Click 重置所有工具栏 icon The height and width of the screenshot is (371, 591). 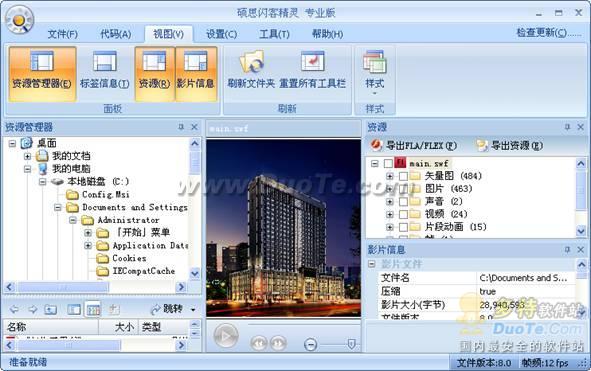[312, 61]
